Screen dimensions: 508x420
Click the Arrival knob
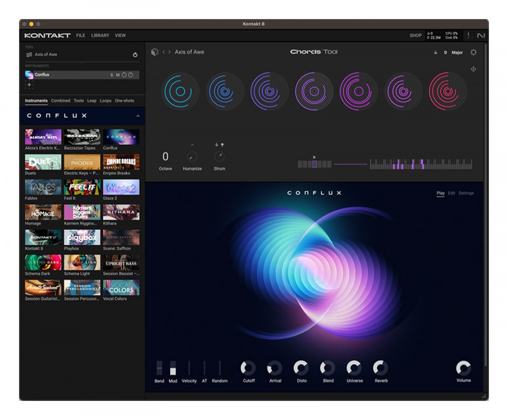[x=275, y=368]
